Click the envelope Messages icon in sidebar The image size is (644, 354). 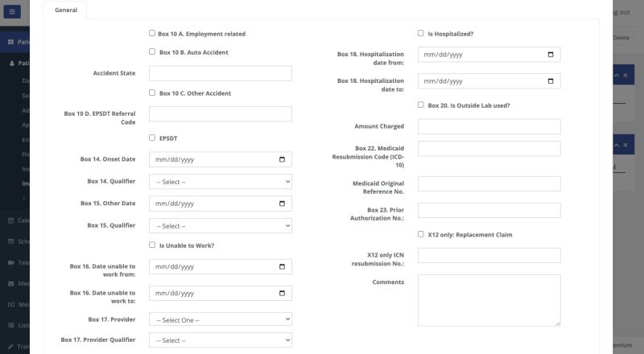10,284
